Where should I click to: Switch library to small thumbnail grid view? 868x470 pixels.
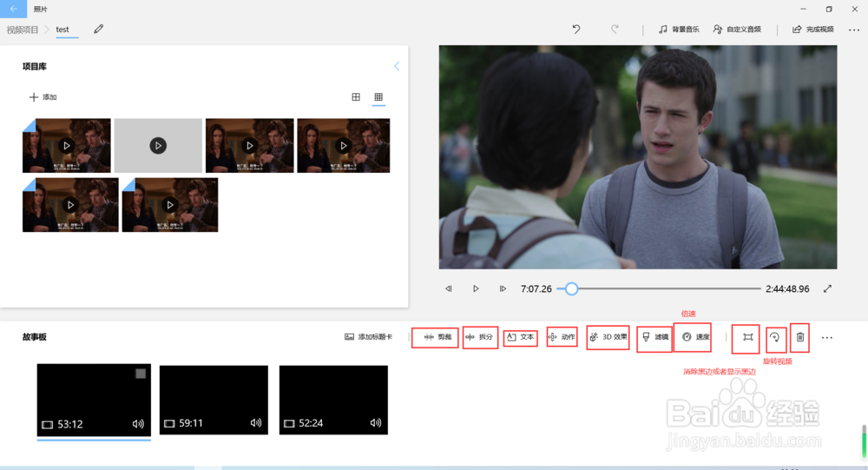tap(378, 97)
